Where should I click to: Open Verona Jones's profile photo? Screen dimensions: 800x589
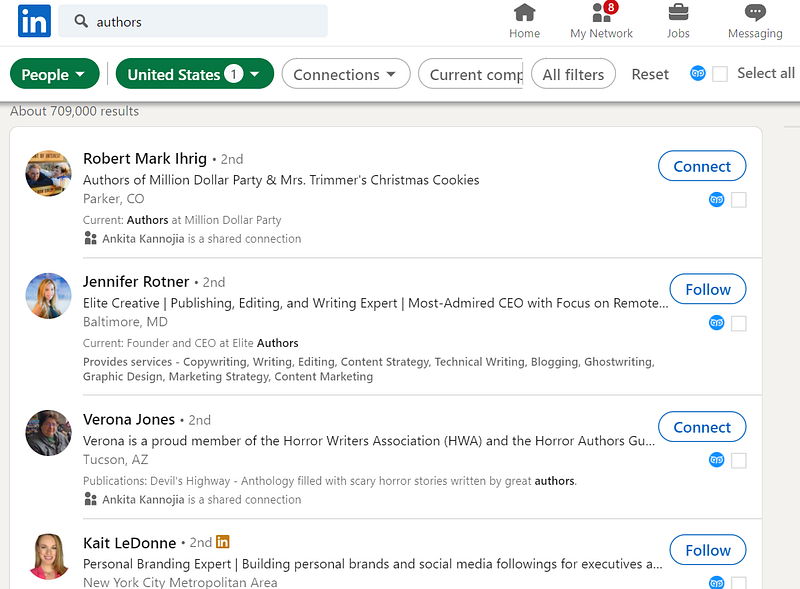[x=48, y=433]
